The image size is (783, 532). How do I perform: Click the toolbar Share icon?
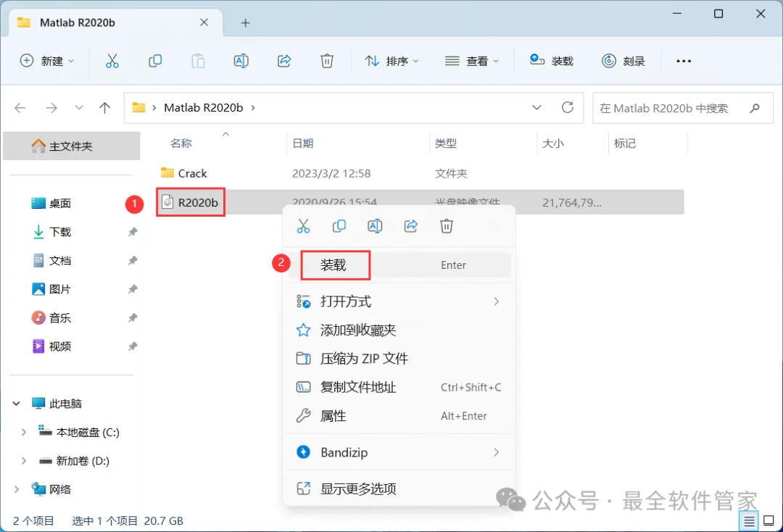point(284,61)
